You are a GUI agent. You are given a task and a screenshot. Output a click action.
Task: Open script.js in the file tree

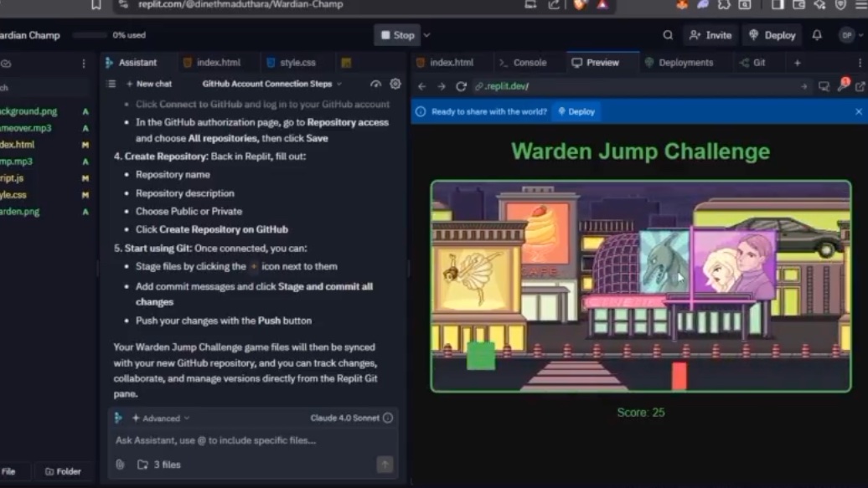(12, 178)
